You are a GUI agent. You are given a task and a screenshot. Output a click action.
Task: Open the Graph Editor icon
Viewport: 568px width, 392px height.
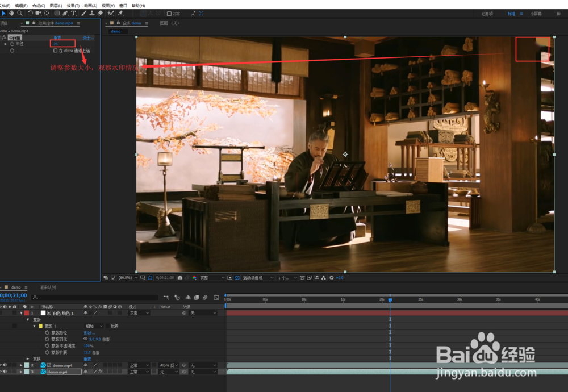(x=216, y=298)
